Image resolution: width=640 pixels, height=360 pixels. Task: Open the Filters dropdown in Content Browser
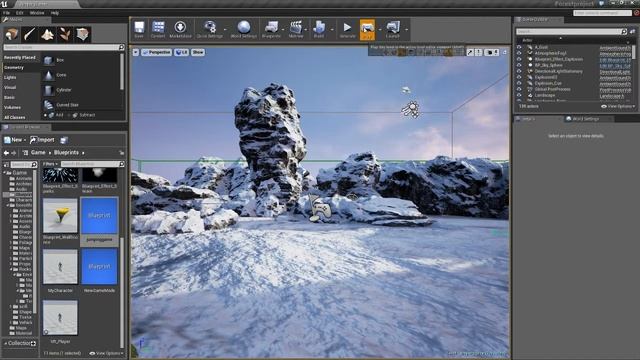(50, 164)
